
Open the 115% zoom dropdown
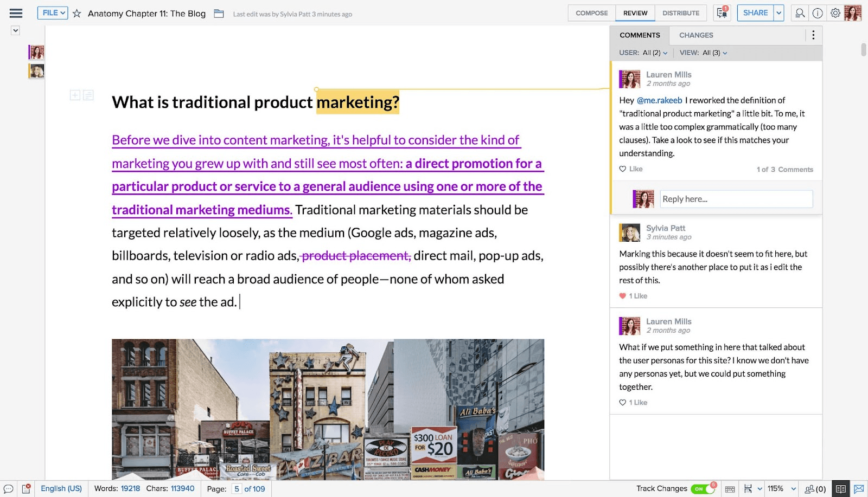point(781,489)
